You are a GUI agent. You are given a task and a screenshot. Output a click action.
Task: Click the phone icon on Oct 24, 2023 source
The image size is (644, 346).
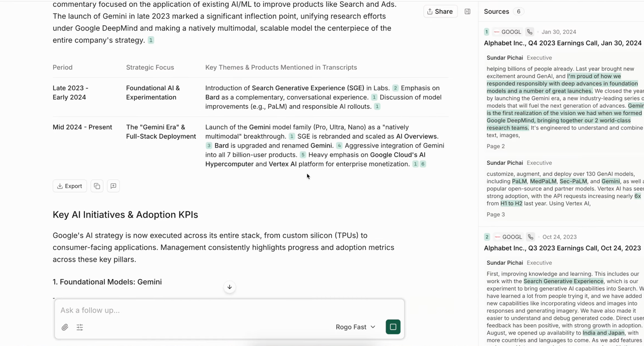tap(531, 237)
